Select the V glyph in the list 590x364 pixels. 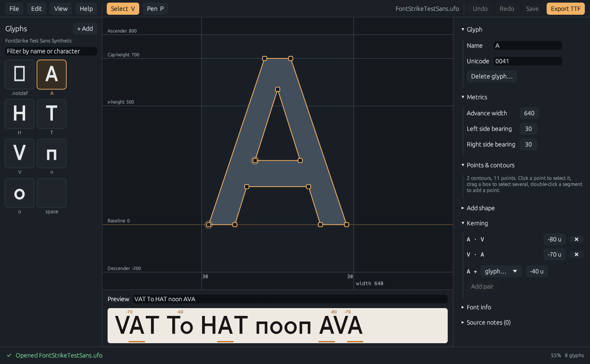[20, 153]
